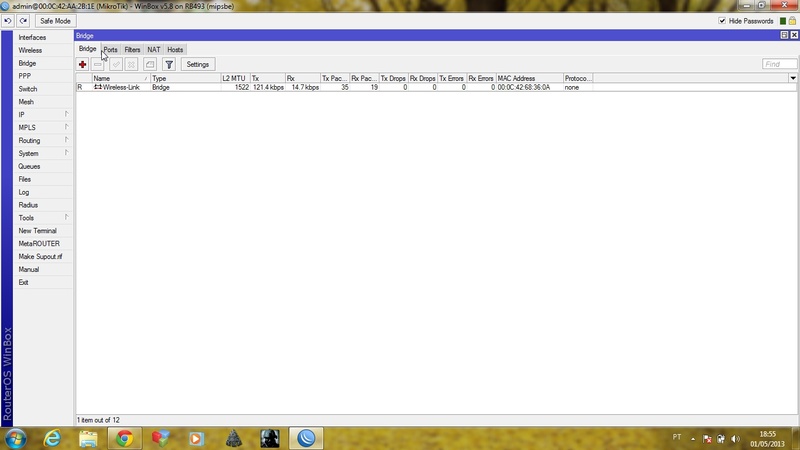Open Mesh in sidebar menu
The image size is (800, 450).
pyautogui.click(x=43, y=102)
